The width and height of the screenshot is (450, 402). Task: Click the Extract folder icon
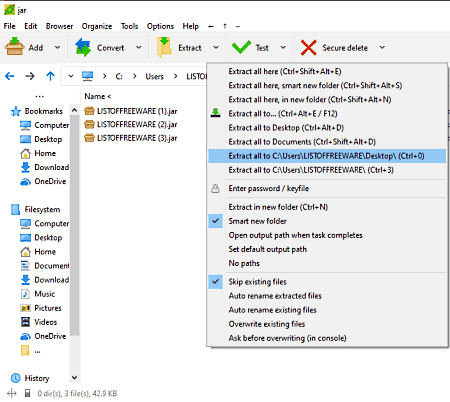coord(164,47)
